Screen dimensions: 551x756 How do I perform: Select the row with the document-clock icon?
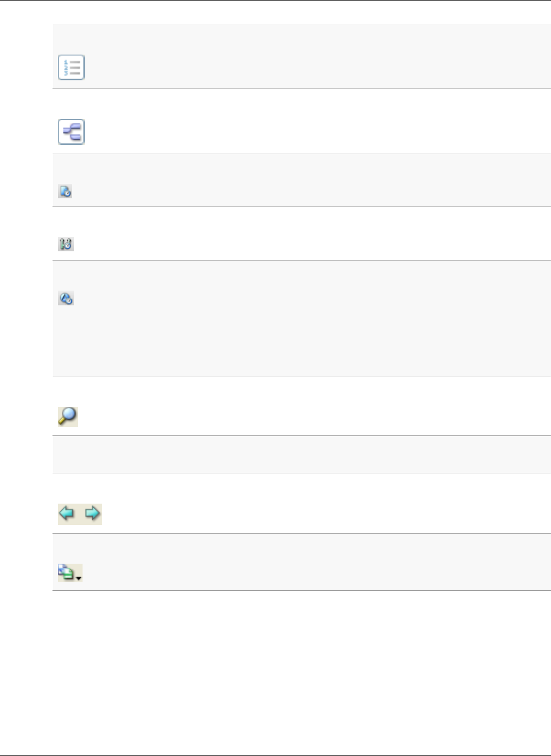click(302, 180)
